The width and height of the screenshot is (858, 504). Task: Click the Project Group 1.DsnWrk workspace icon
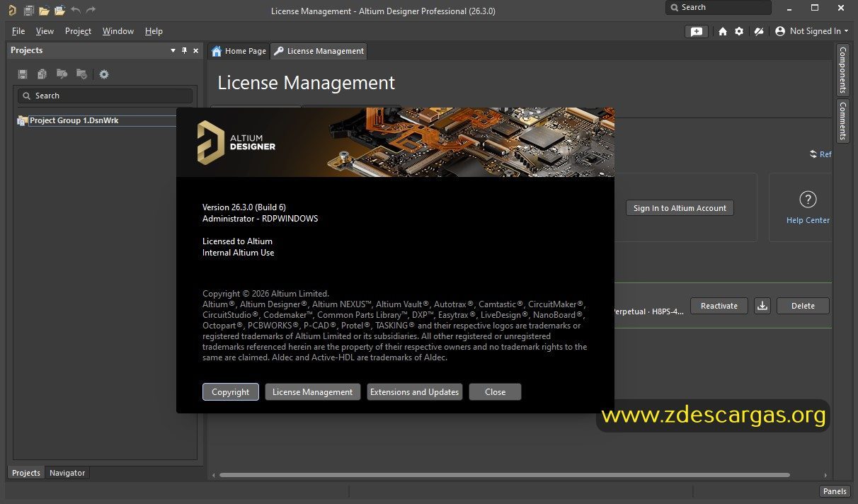coord(23,120)
